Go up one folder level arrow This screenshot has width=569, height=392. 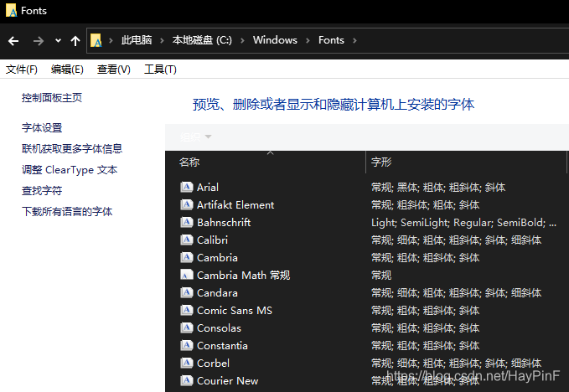(x=75, y=41)
